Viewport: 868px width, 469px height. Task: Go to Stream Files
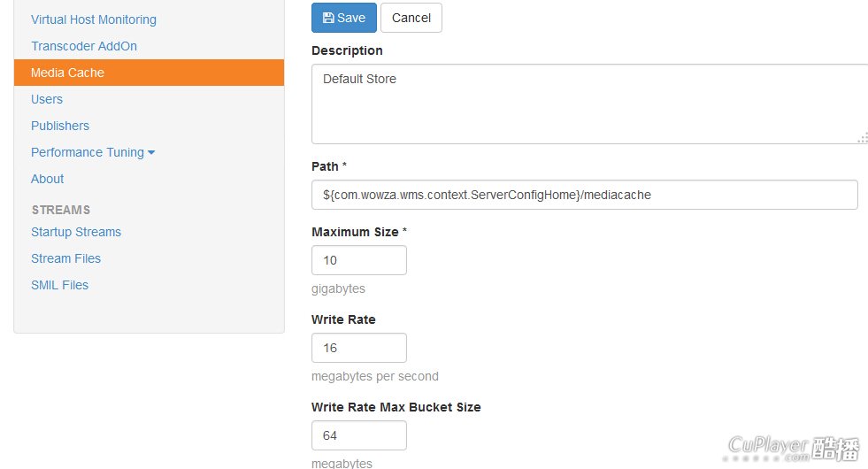point(66,258)
